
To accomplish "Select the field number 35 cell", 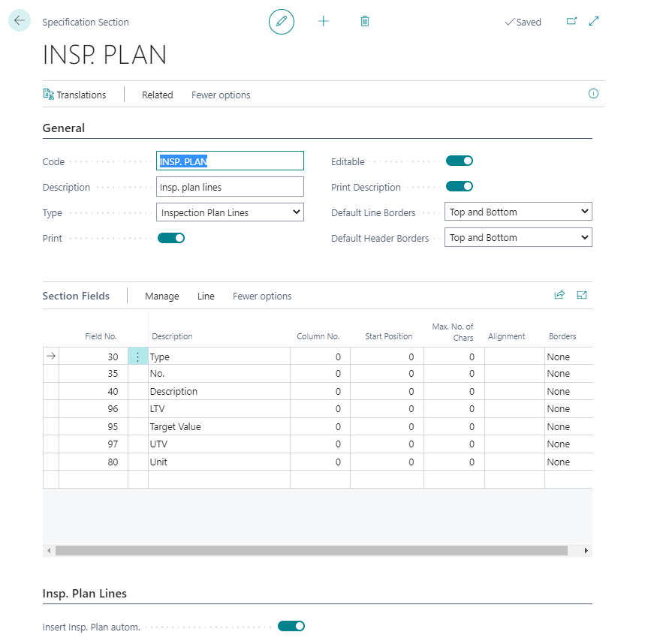I will click(93, 374).
